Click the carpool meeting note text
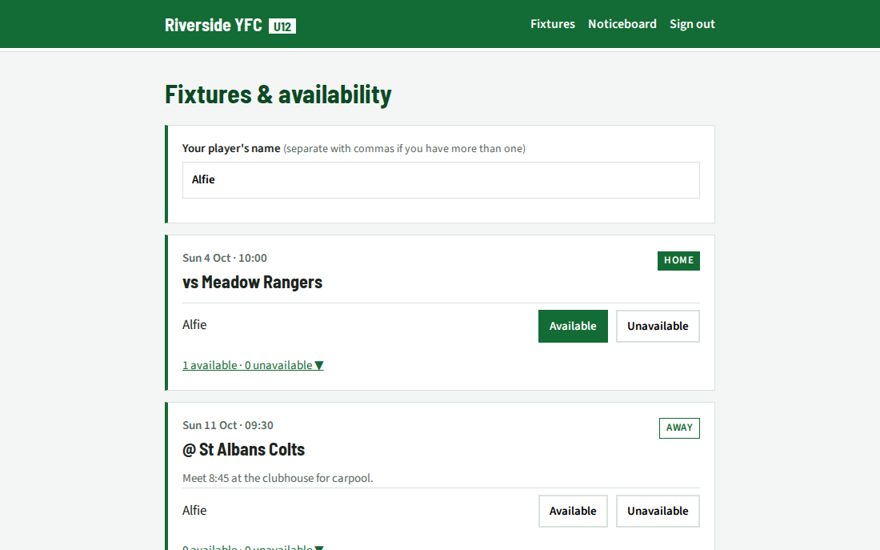 (x=278, y=478)
